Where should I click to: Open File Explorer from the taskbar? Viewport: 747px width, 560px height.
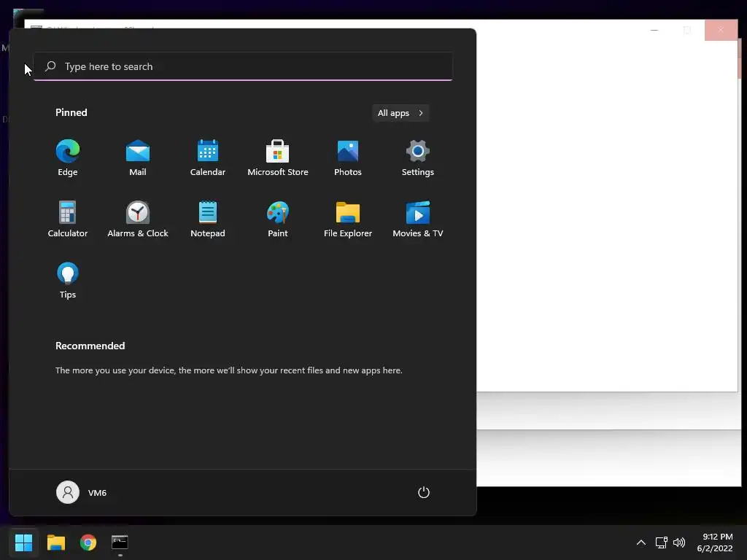(x=55, y=542)
